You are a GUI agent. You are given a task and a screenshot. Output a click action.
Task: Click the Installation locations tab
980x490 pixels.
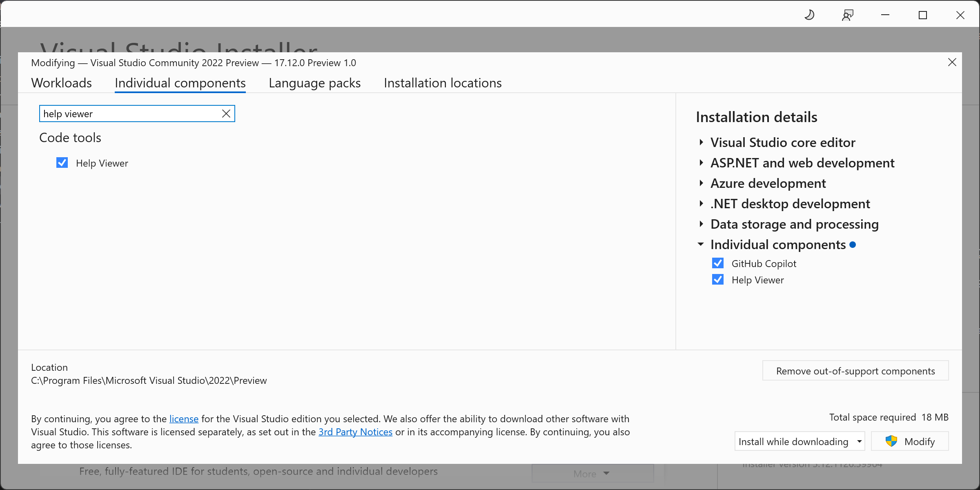coord(443,82)
